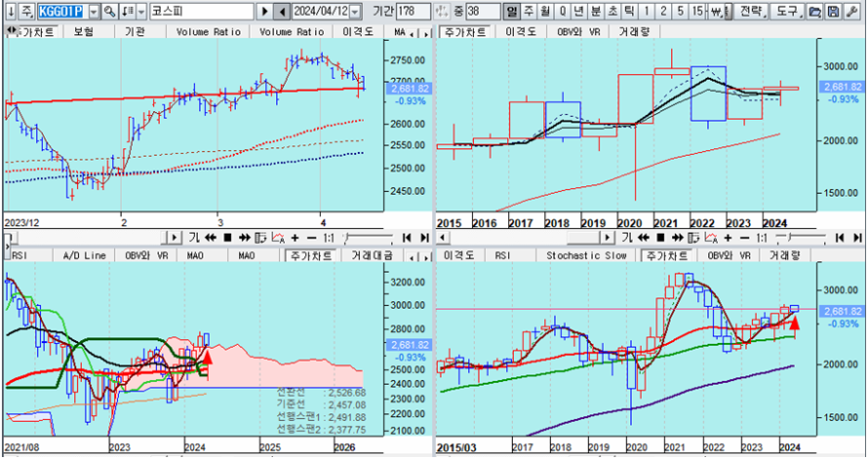Click the sort-list icon next to search
Viewport: 868px width, 458px height.
click(x=128, y=11)
